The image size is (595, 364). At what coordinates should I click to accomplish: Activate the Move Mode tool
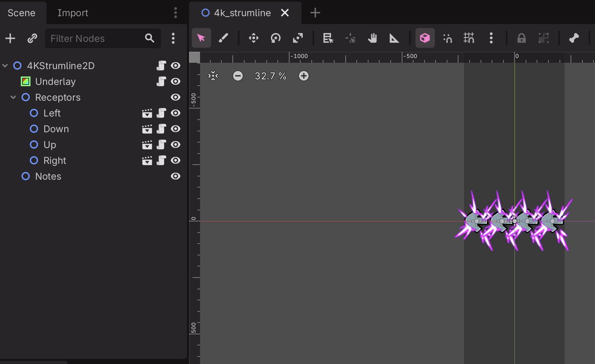(253, 38)
